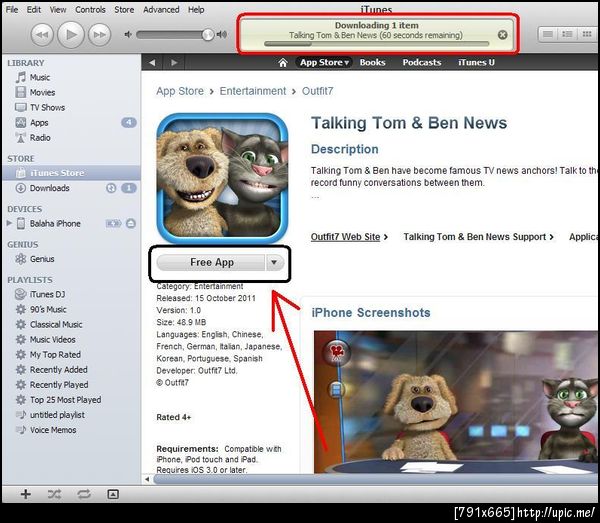This screenshot has width=600, height=523.
Task: Open the Controls menu
Action: point(90,10)
